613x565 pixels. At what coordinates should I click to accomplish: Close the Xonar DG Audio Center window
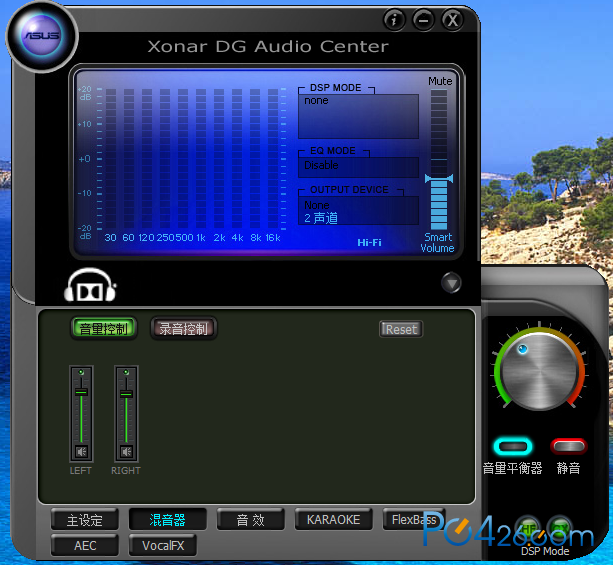453,19
